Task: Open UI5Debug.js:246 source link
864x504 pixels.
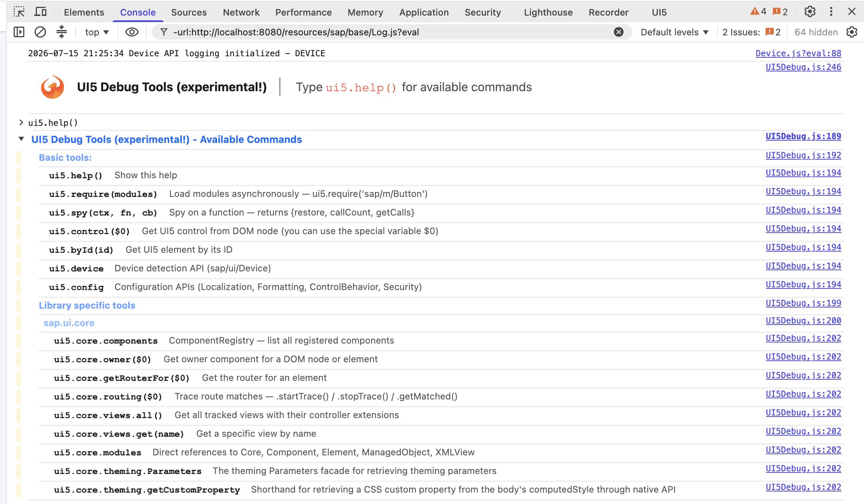Action: (803, 67)
